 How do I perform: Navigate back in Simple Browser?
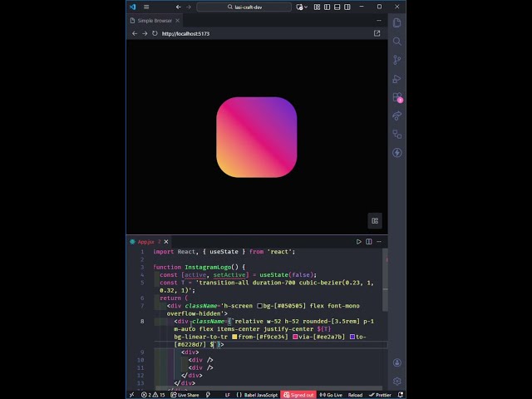135,33
